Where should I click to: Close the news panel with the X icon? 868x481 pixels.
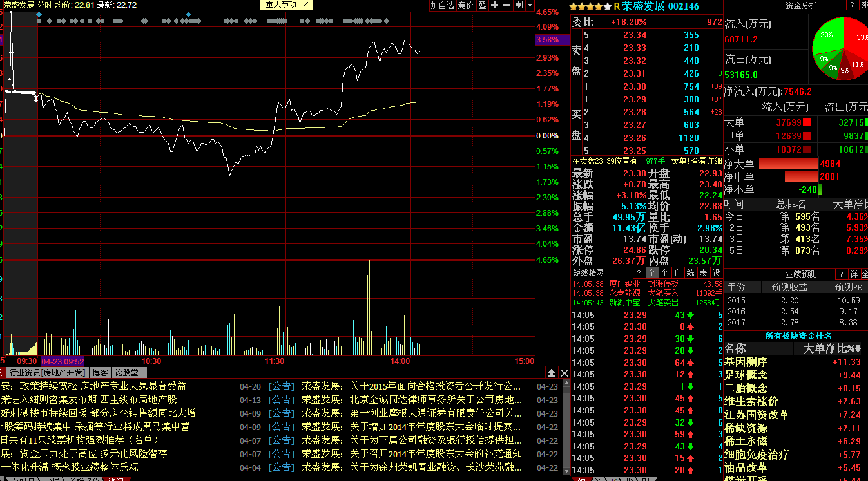564,373
